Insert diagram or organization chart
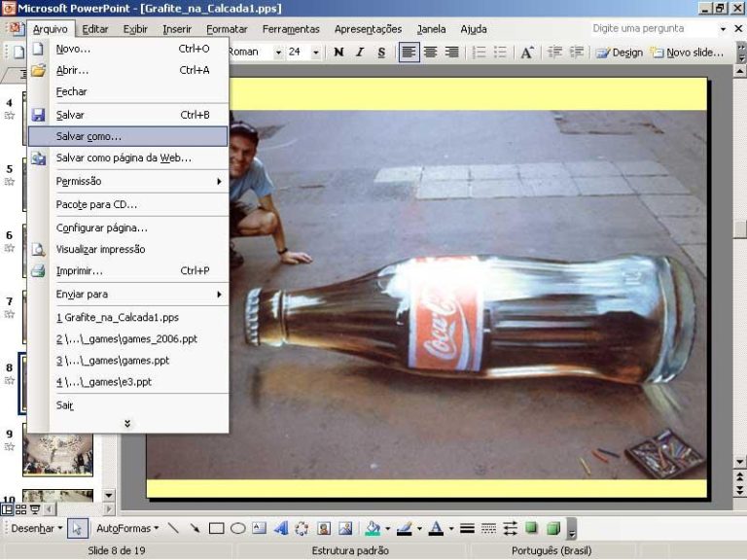Image resolution: width=747 pixels, height=560 pixels. 302,529
